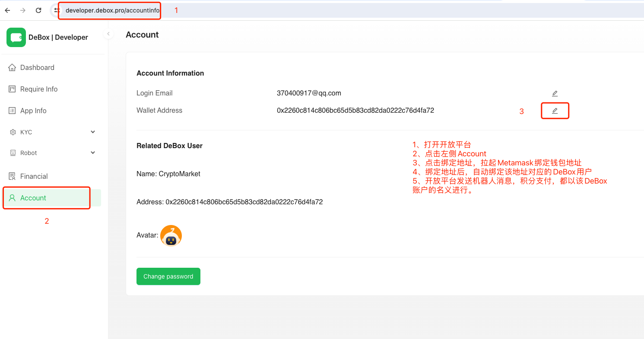644x339 pixels.
Task: Click the robot avatar image
Action: [171, 236]
